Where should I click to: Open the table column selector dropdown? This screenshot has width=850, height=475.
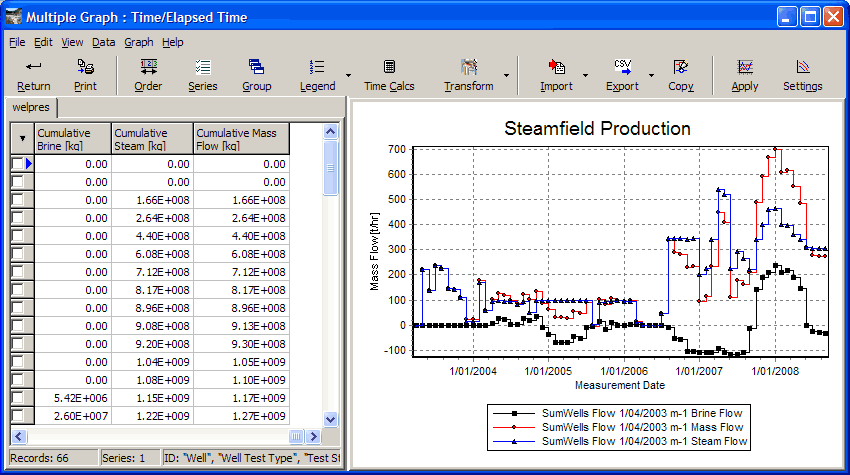[22, 138]
